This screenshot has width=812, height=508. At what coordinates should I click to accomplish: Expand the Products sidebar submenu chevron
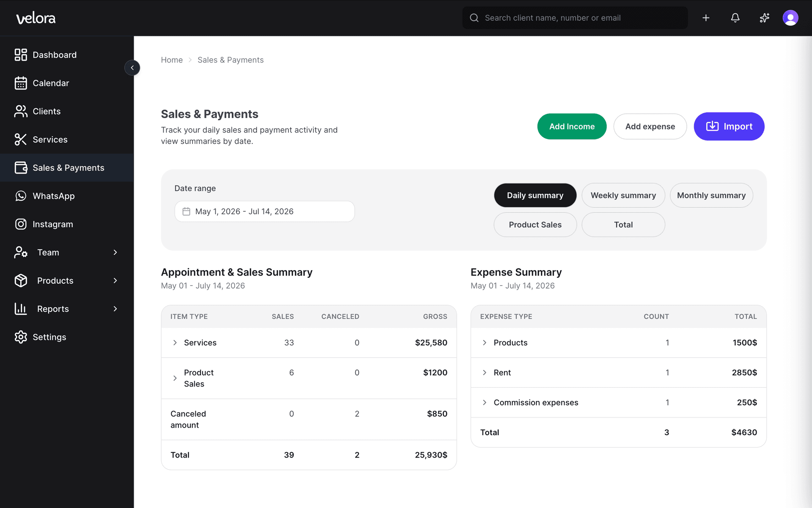(115, 281)
